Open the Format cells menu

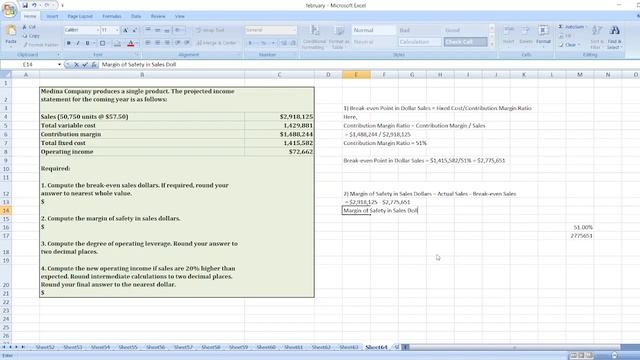click(x=543, y=35)
